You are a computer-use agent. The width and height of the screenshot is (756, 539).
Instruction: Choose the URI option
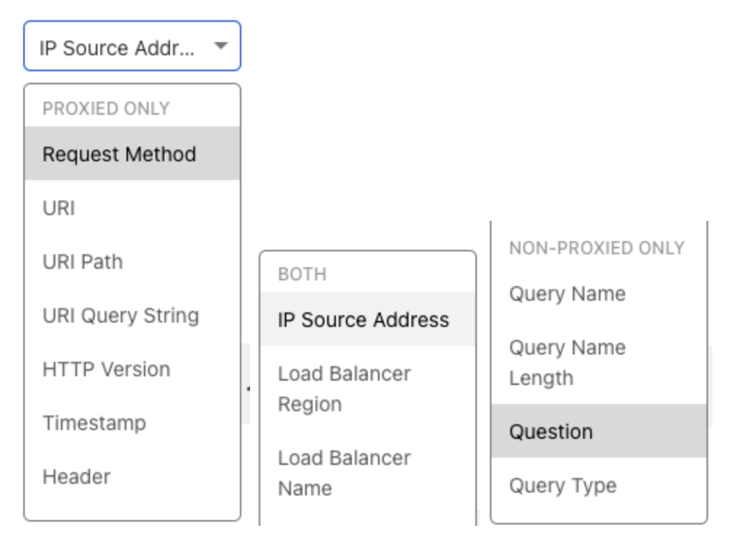[59, 208]
